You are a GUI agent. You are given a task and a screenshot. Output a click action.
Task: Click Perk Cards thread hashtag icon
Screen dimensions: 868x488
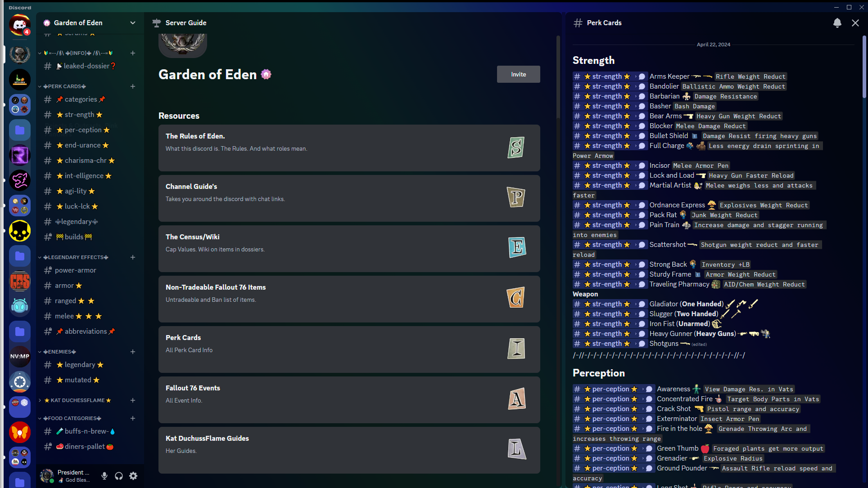578,23
